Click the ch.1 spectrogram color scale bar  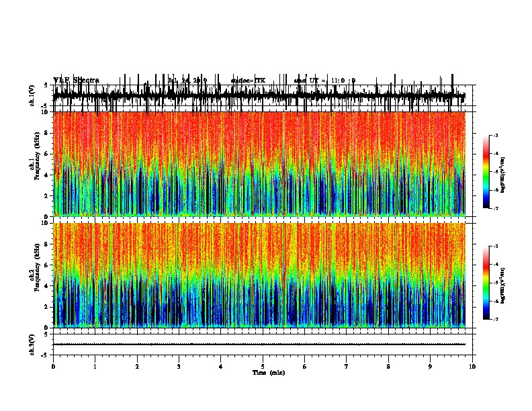pyautogui.click(x=486, y=172)
